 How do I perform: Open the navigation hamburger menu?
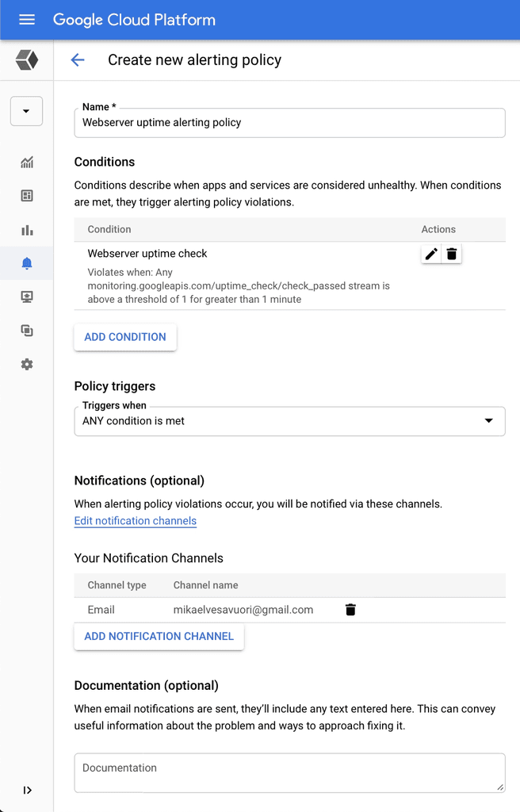tap(26, 20)
